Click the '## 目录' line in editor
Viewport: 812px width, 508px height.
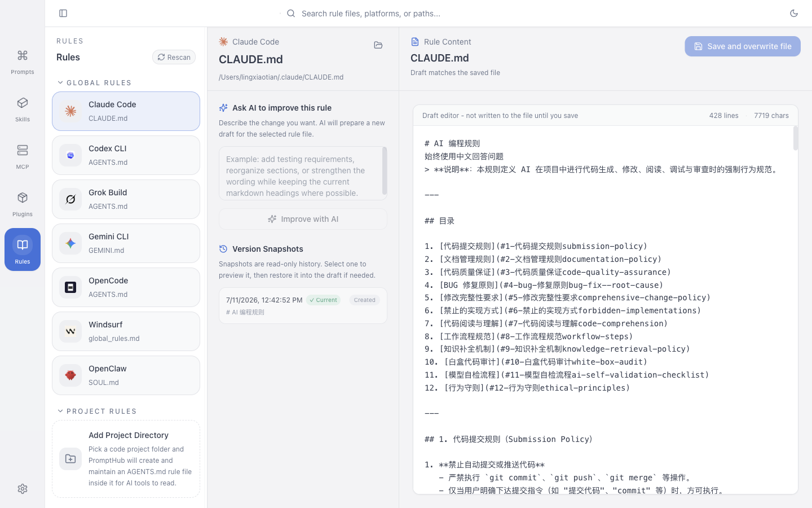pos(440,221)
